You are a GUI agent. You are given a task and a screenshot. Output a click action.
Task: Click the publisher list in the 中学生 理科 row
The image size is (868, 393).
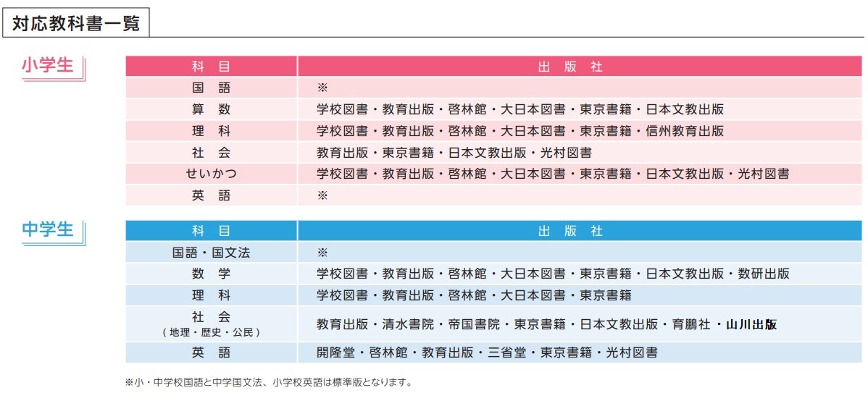click(x=474, y=295)
